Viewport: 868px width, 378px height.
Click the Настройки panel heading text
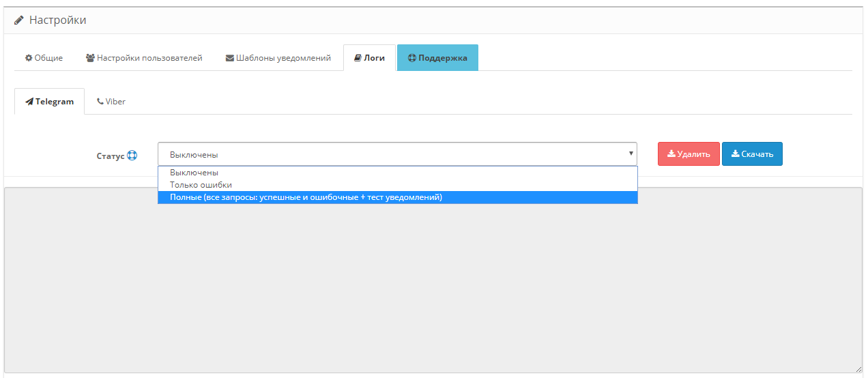click(57, 20)
